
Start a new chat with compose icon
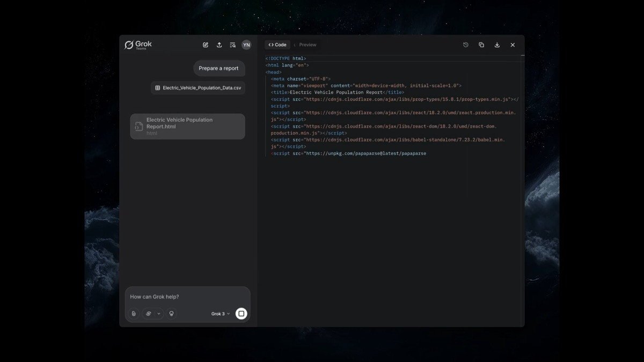(206, 45)
